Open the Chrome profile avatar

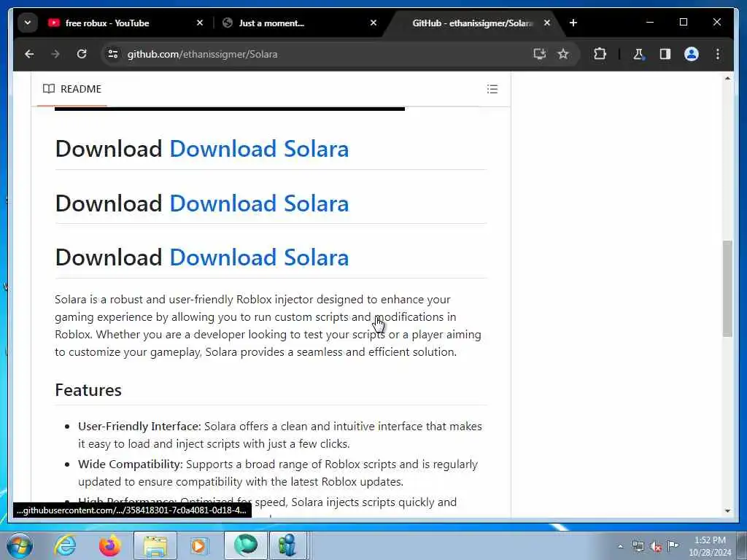click(692, 54)
